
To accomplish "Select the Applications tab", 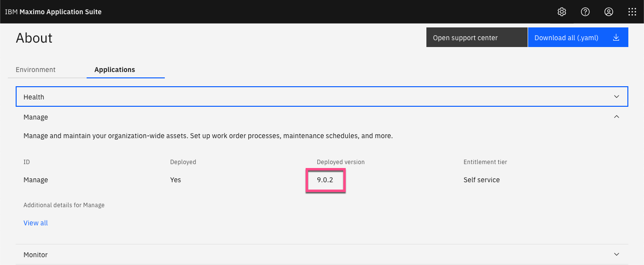I will [115, 70].
